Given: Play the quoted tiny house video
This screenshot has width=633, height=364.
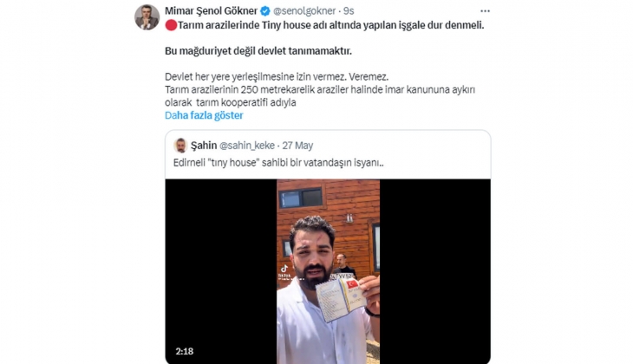Looking at the screenshot, I should click(x=328, y=271).
